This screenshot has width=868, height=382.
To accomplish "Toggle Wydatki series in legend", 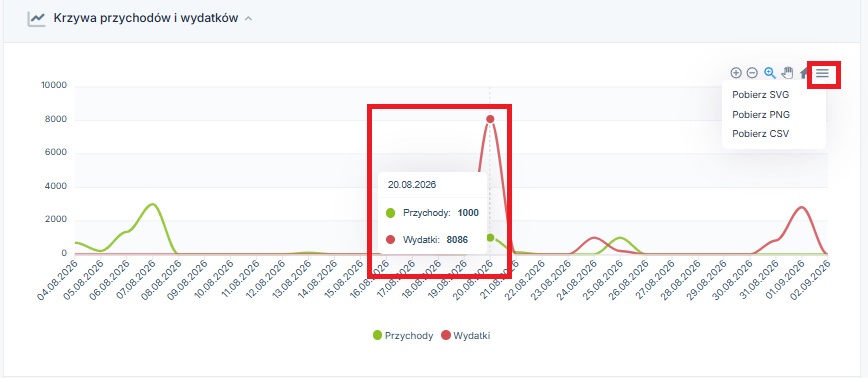I will 466,335.
